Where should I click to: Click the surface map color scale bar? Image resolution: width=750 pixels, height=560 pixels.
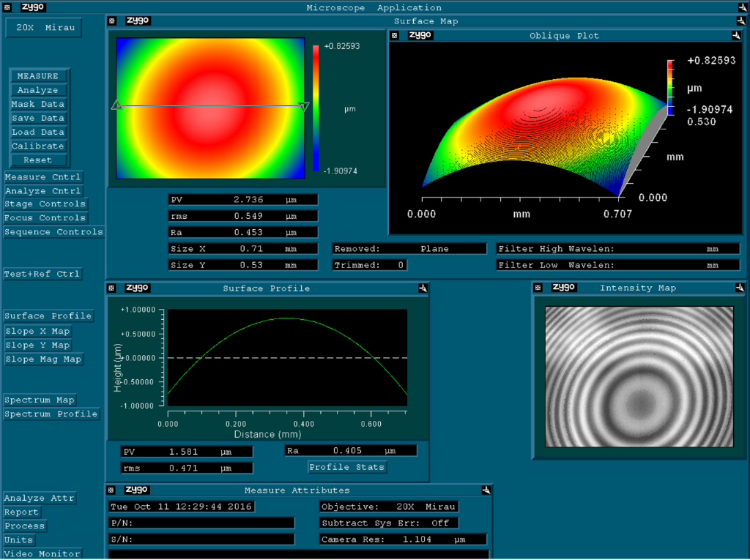click(316, 108)
